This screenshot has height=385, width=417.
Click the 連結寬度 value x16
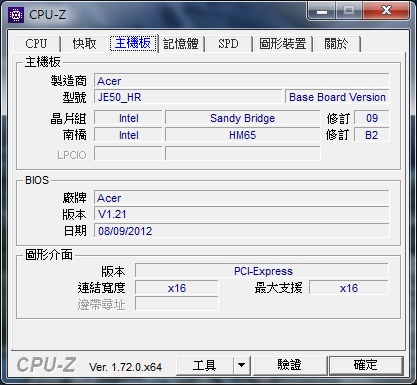177,288
